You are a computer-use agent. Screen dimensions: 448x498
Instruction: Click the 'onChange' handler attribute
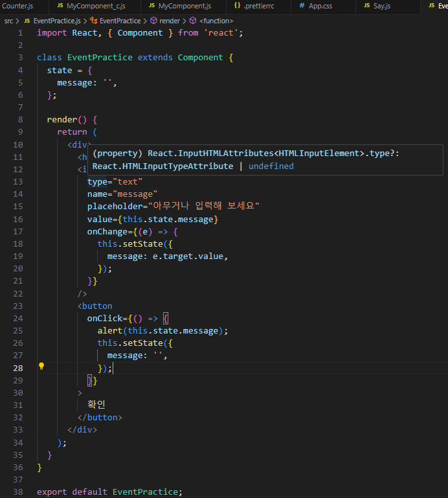click(x=107, y=232)
